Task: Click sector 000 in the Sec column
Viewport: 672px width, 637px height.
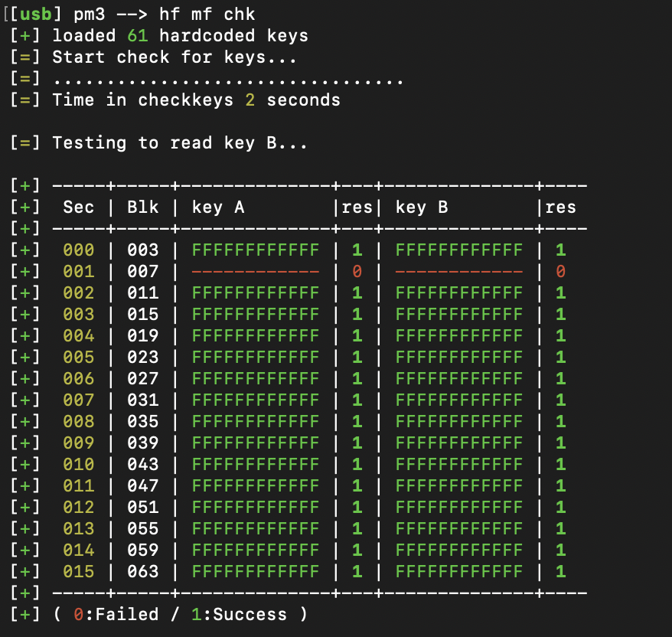Action: point(79,250)
